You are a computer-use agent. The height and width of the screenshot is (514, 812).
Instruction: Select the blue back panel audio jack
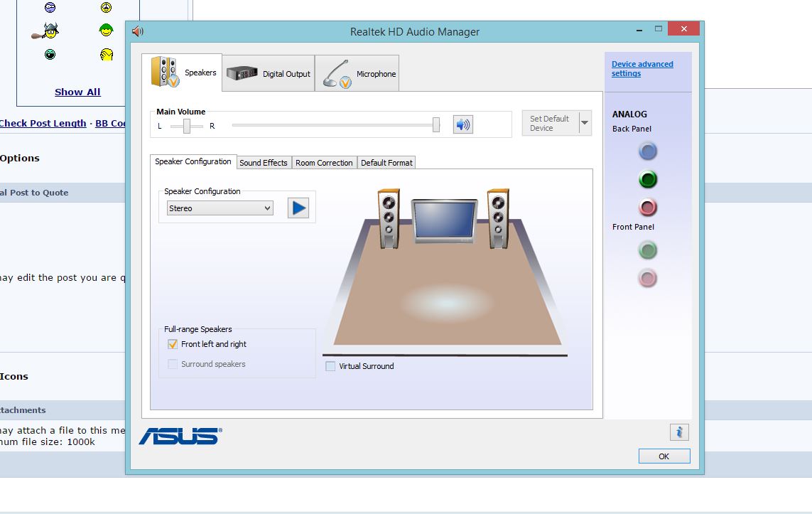coord(647,151)
